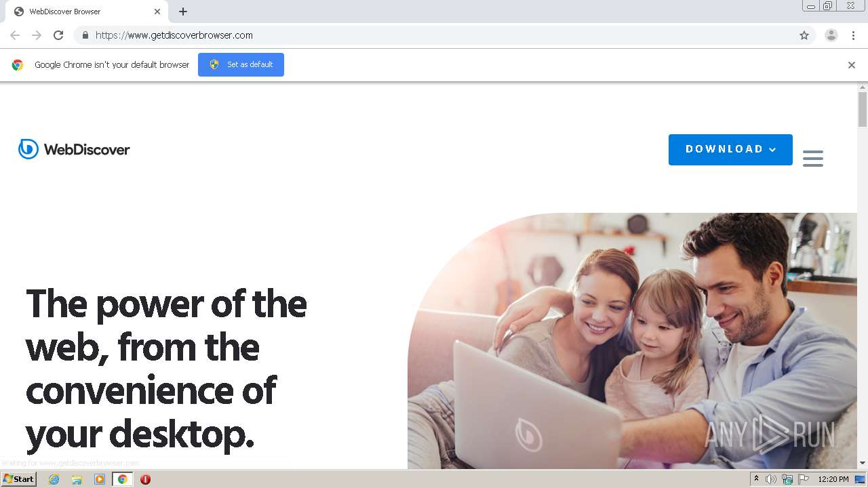This screenshot has width=868, height=488.
Task: Expand the DOWNLOAD dropdown button
Action: [x=730, y=149]
